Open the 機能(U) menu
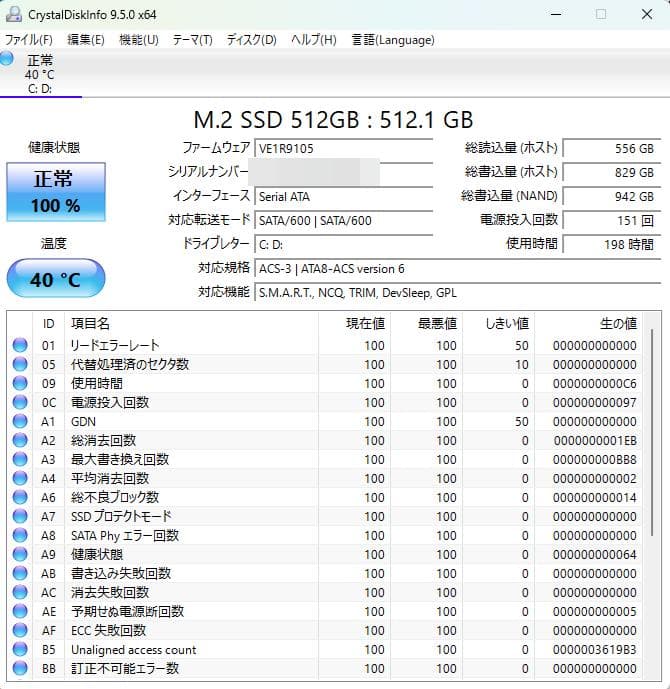 click(139, 40)
